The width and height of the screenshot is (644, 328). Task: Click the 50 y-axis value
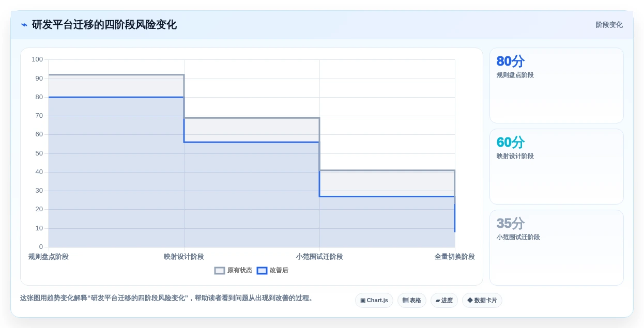pyautogui.click(x=39, y=153)
